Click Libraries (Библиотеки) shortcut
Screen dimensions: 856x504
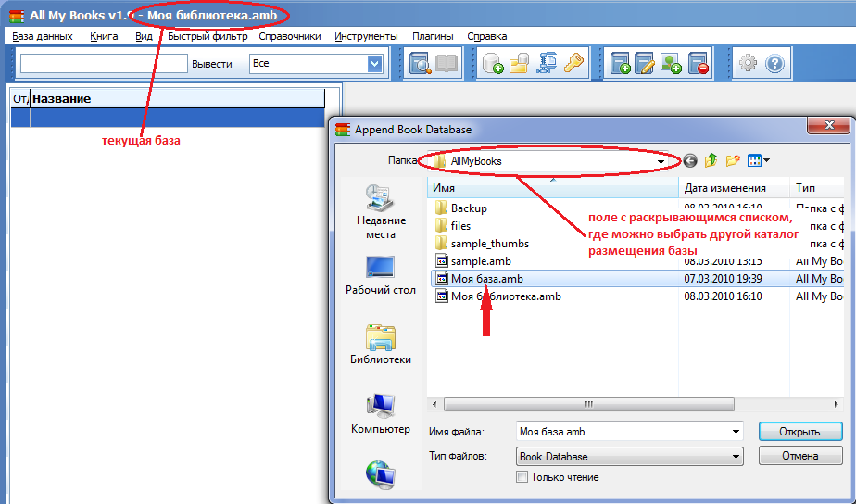(381, 344)
